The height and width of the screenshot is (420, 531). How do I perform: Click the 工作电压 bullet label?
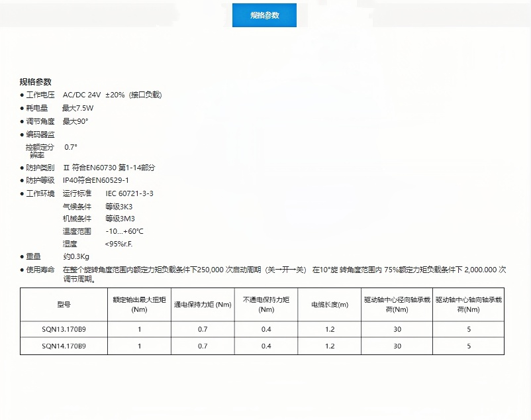pyautogui.click(x=40, y=95)
